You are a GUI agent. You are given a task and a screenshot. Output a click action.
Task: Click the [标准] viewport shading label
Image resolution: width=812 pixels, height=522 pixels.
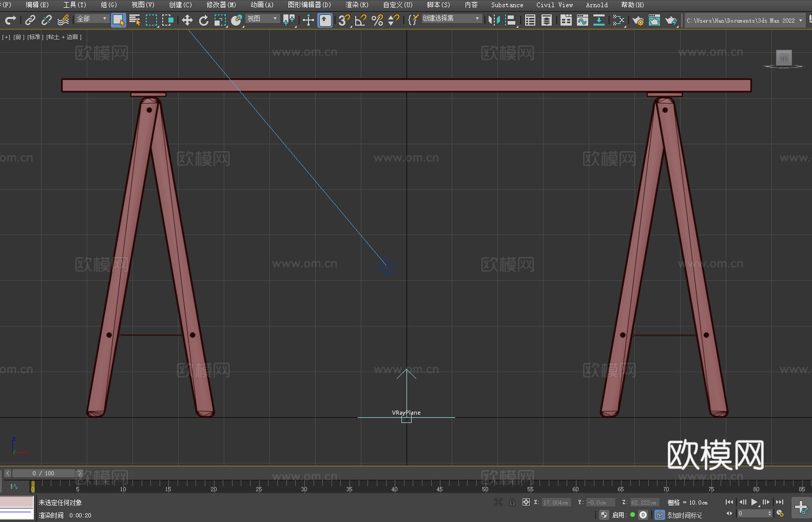(35, 37)
